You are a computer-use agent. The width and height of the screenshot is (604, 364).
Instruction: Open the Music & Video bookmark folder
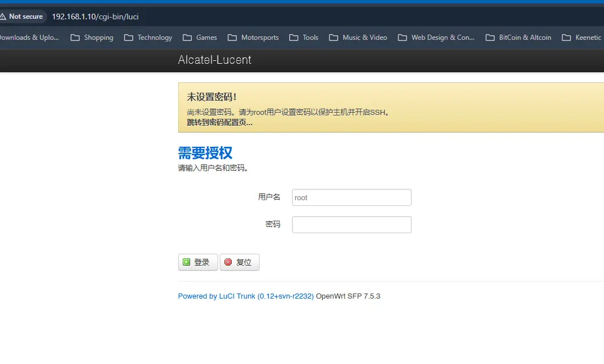click(358, 38)
